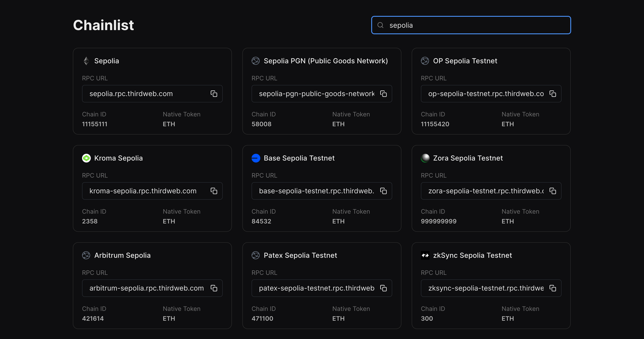The width and height of the screenshot is (644, 339).
Task: Copy Kroma Sepolia RPC URL
Action: [x=214, y=191]
